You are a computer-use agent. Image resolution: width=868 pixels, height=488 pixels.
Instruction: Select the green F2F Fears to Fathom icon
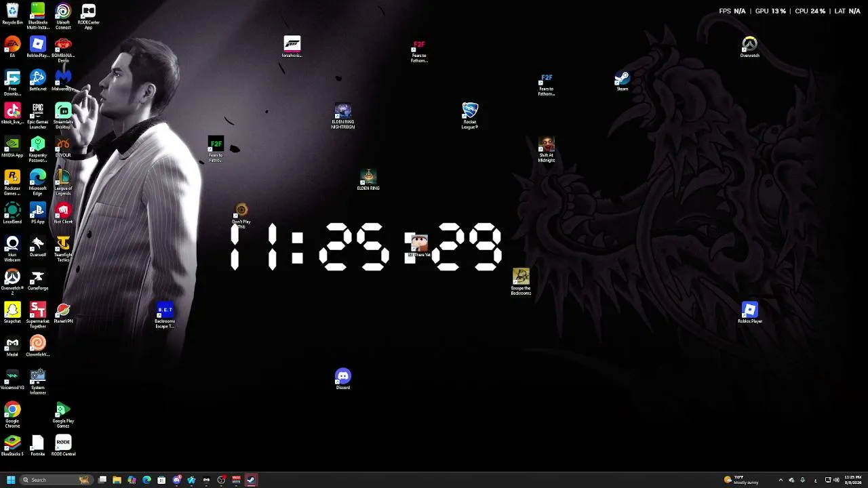click(216, 149)
